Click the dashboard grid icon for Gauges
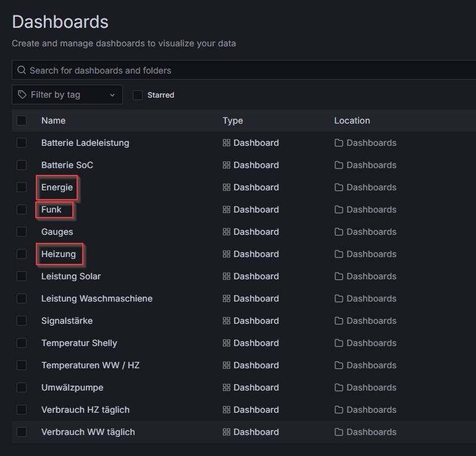 tap(227, 232)
